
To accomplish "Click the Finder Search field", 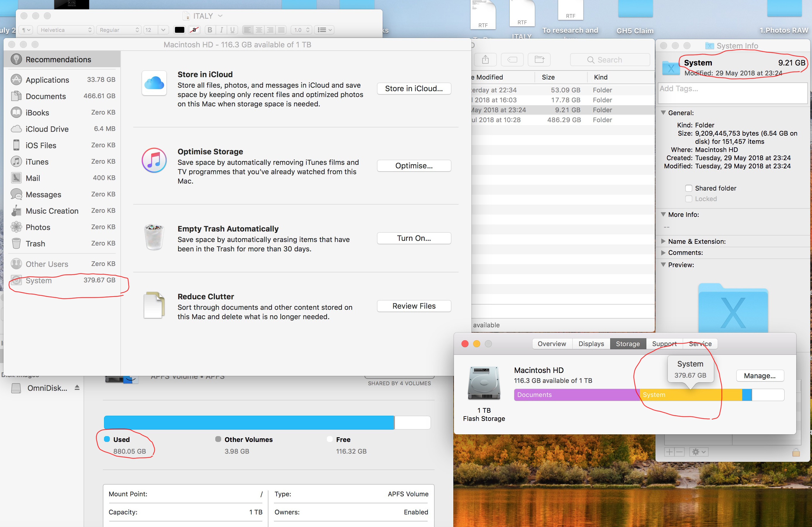I will point(610,60).
